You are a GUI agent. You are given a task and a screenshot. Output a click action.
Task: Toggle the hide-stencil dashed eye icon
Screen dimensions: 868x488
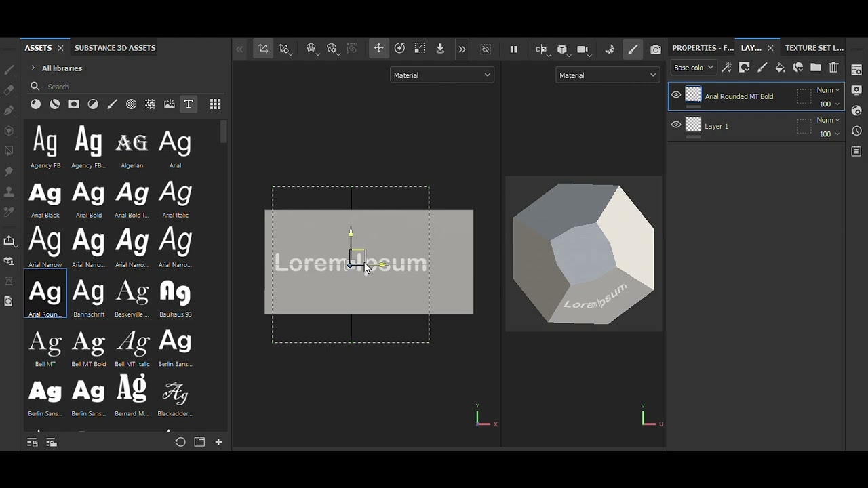pos(486,49)
